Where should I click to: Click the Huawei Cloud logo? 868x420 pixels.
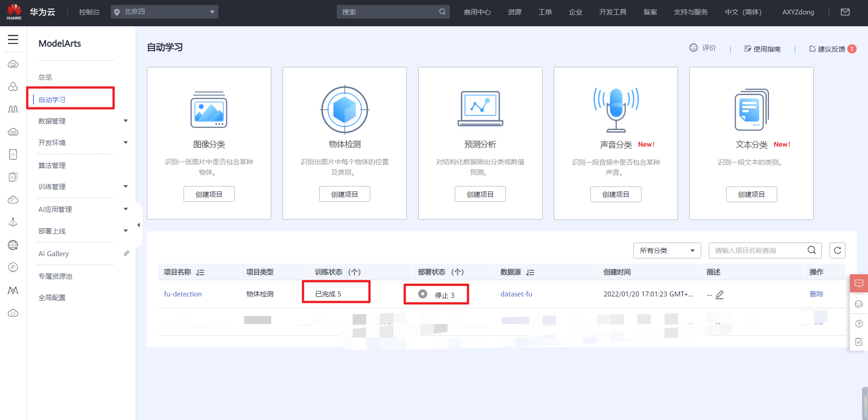[x=31, y=12]
